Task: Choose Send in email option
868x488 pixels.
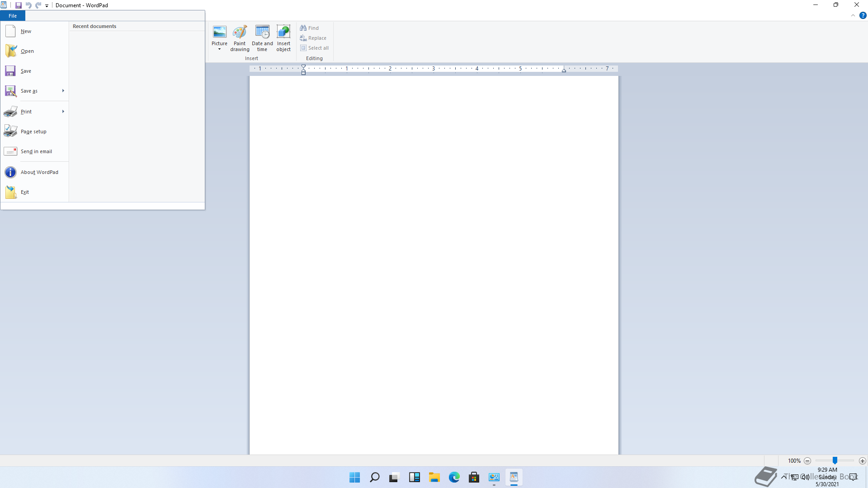Action: point(34,151)
